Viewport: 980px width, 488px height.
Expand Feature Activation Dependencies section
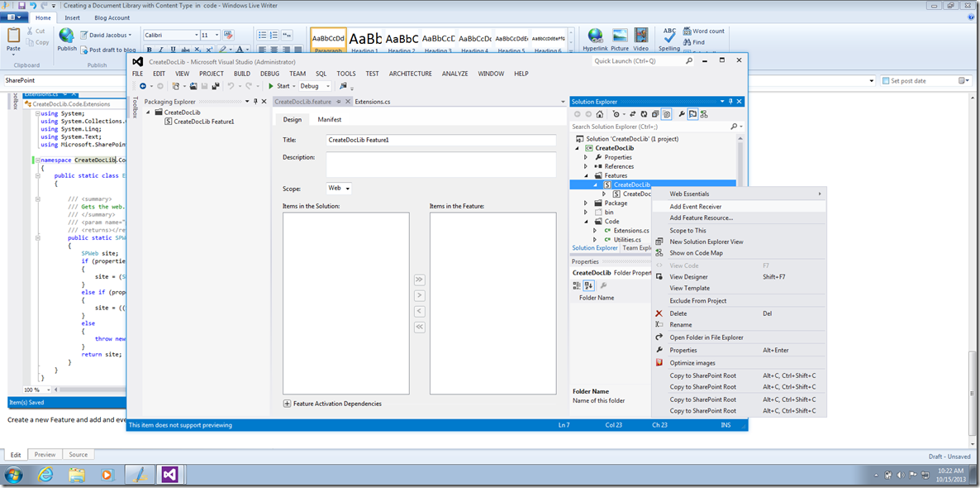288,404
